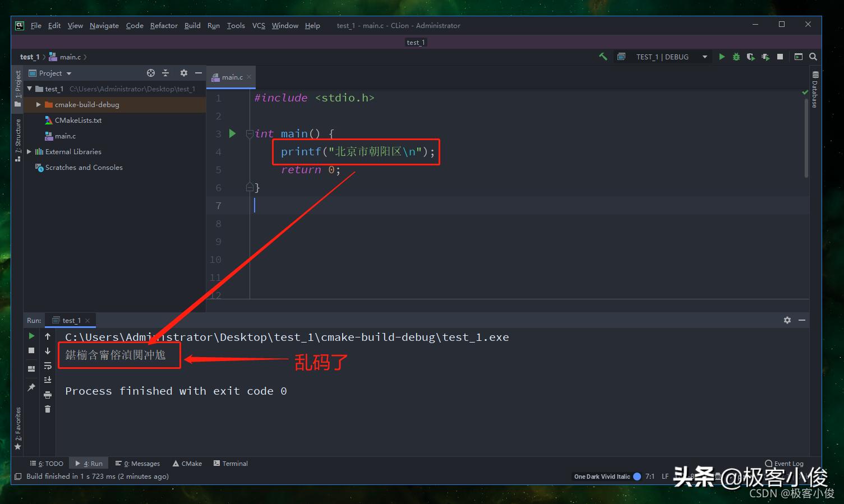Click the print icon in Run console

click(x=48, y=395)
